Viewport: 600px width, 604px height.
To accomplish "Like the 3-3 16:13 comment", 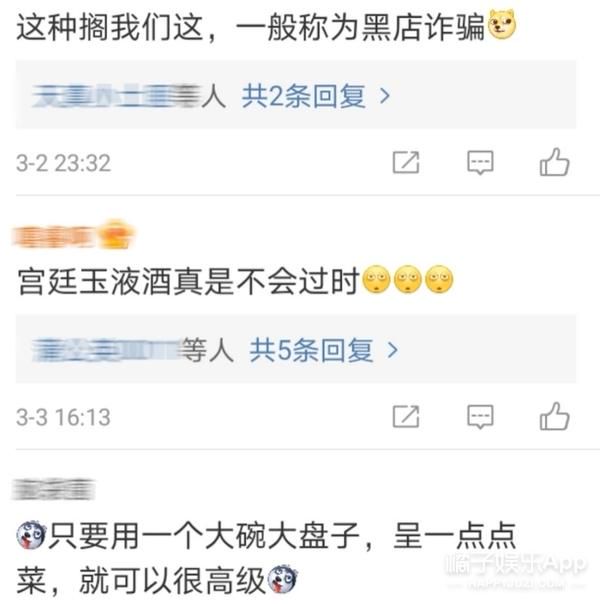I will pos(555,416).
